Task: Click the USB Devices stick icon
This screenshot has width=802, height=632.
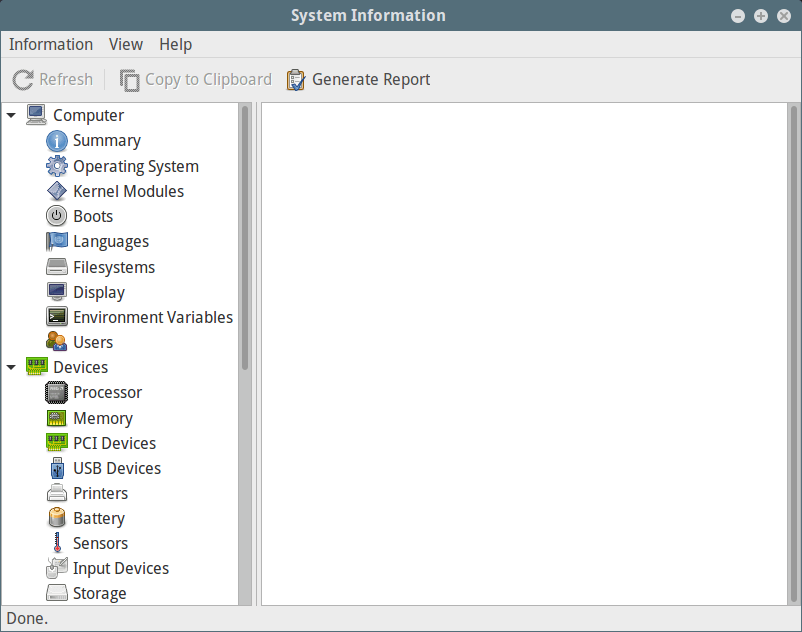Action: [56, 468]
